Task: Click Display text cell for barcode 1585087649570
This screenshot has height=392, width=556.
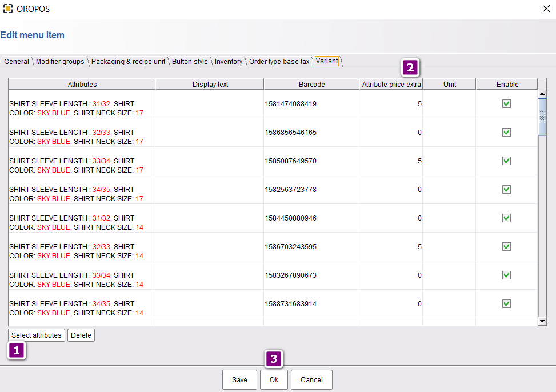Action: (x=210, y=161)
